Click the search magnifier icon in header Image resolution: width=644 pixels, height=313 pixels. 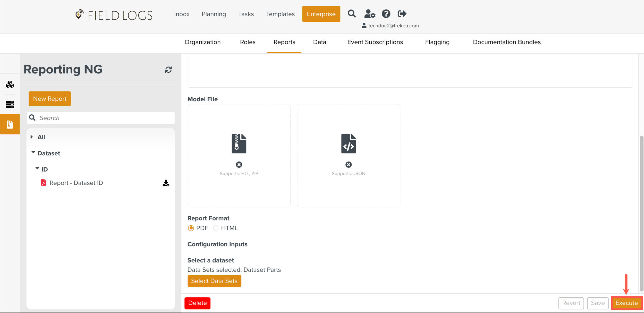coord(351,14)
